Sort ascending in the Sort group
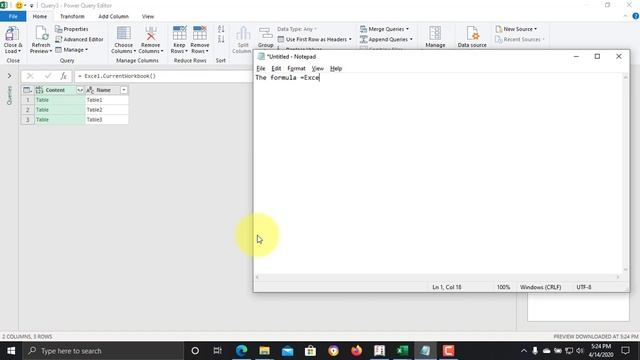Screen dimensions: 640x360 tap(221, 29)
